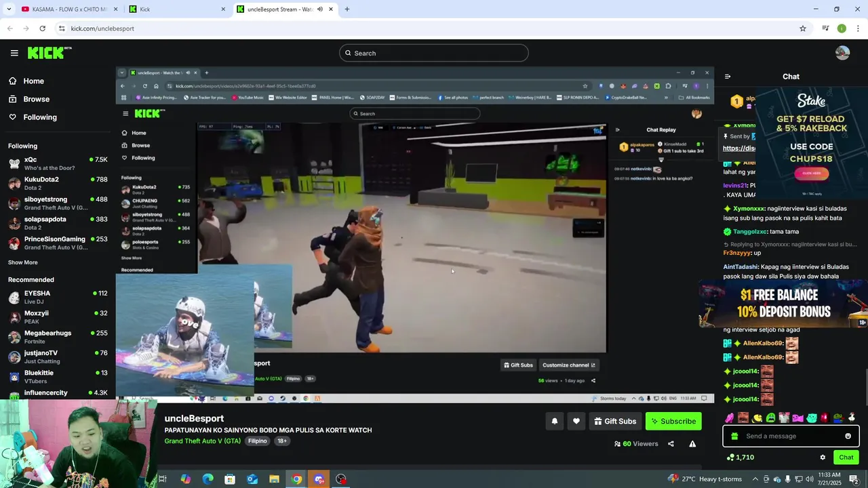Open Microsoft Store from the taskbar

(230, 479)
